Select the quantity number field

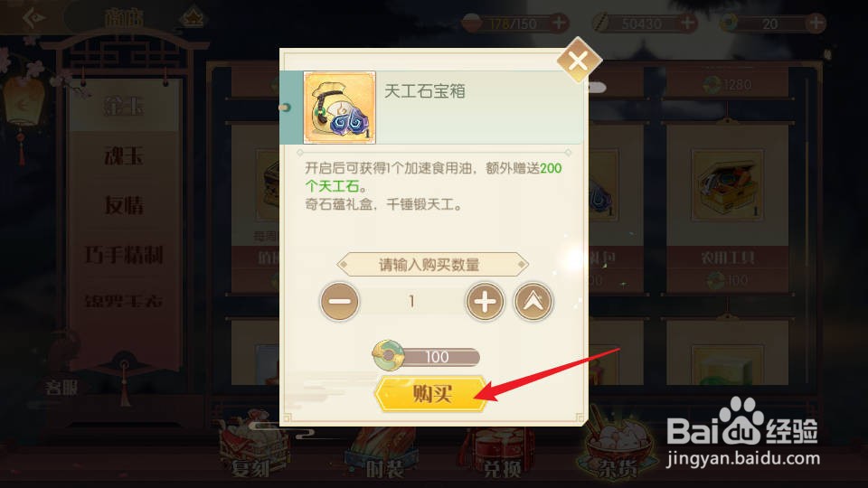(412, 302)
